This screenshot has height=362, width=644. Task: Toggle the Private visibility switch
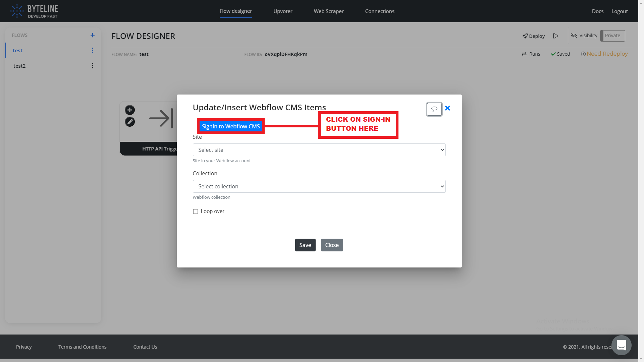[612, 36]
